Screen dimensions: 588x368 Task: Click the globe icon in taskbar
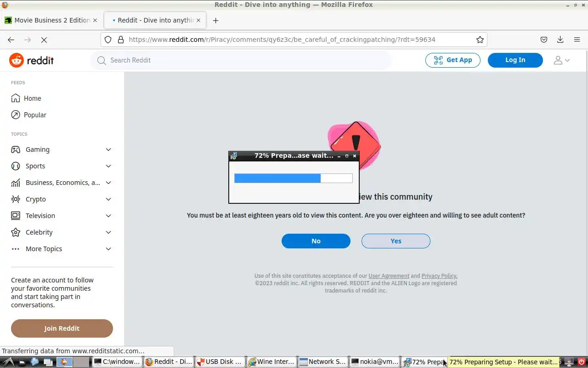click(34, 362)
